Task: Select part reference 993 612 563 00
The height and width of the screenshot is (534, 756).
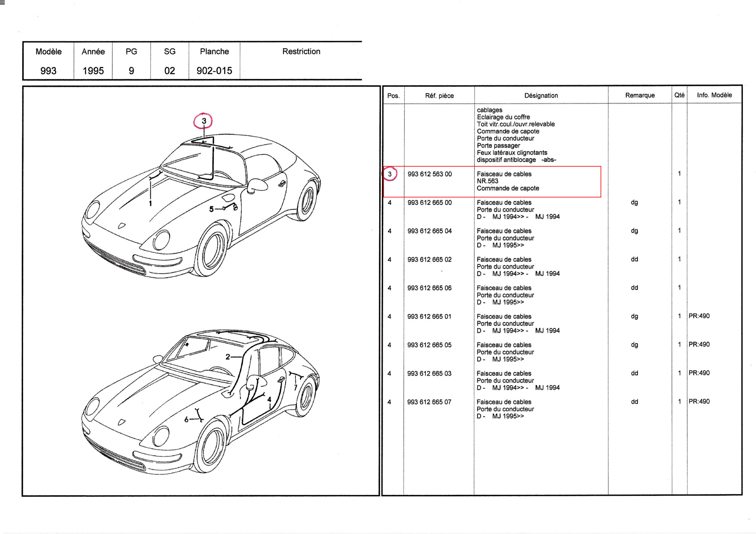Action: 429,174
